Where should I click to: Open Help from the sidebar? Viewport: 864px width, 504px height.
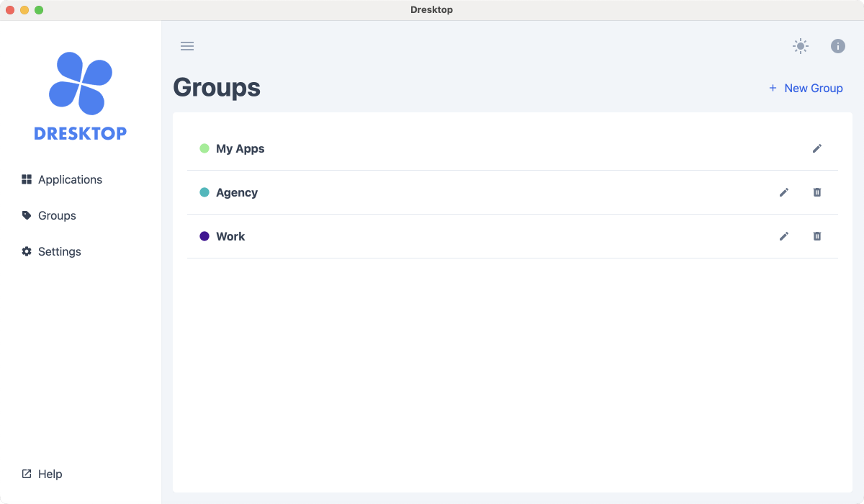(x=50, y=474)
